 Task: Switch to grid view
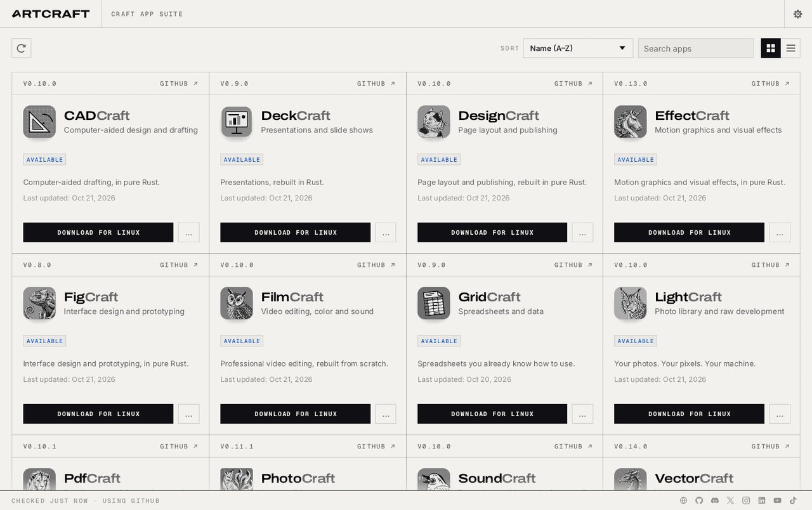point(771,48)
